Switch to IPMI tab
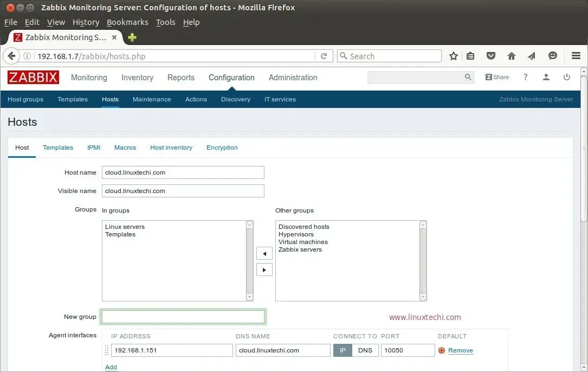Image resolution: width=588 pixels, height=372 pixels. pyautogui.click(x=94, y=147)
